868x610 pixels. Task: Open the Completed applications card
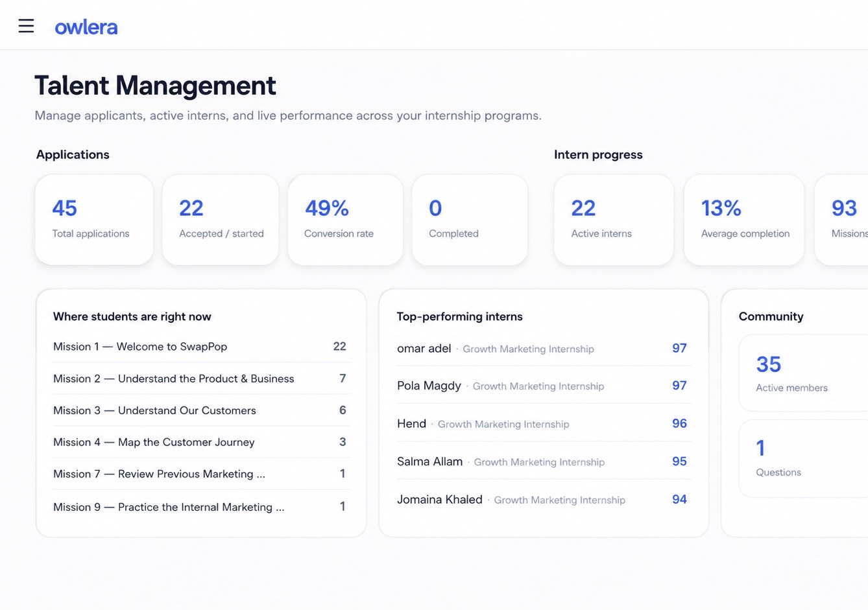pos(470,220)
